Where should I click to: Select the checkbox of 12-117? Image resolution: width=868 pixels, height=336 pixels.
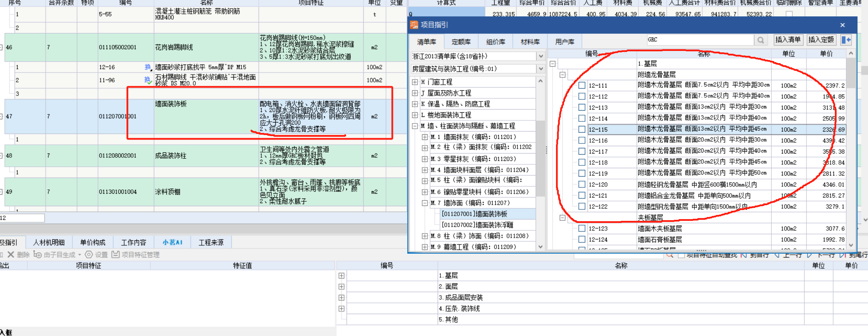582,151
